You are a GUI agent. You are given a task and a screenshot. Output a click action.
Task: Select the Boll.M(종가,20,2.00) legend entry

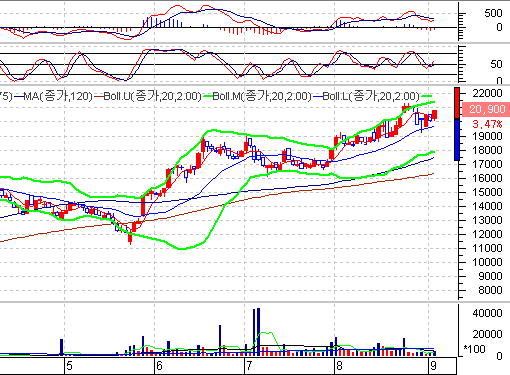(261, 96)
